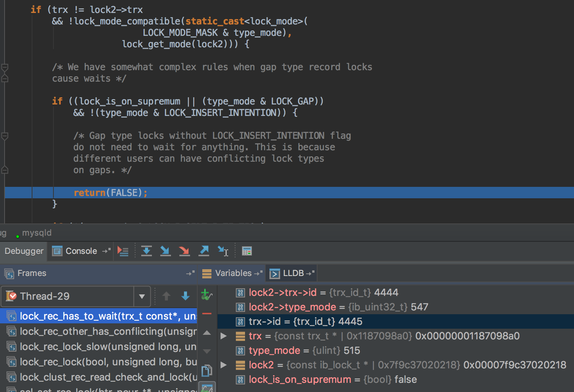
Task: Collapse the gap type comment fold marker
Action: coord(5,136)
